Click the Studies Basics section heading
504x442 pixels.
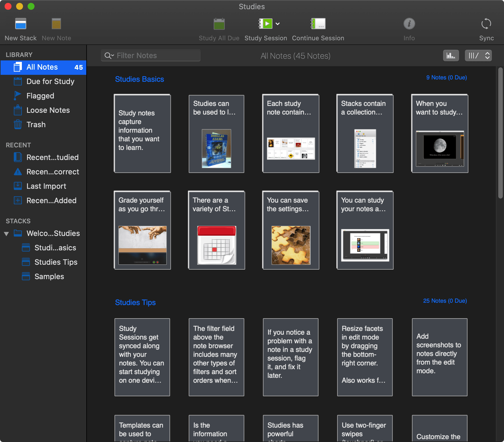pos(140,79)
